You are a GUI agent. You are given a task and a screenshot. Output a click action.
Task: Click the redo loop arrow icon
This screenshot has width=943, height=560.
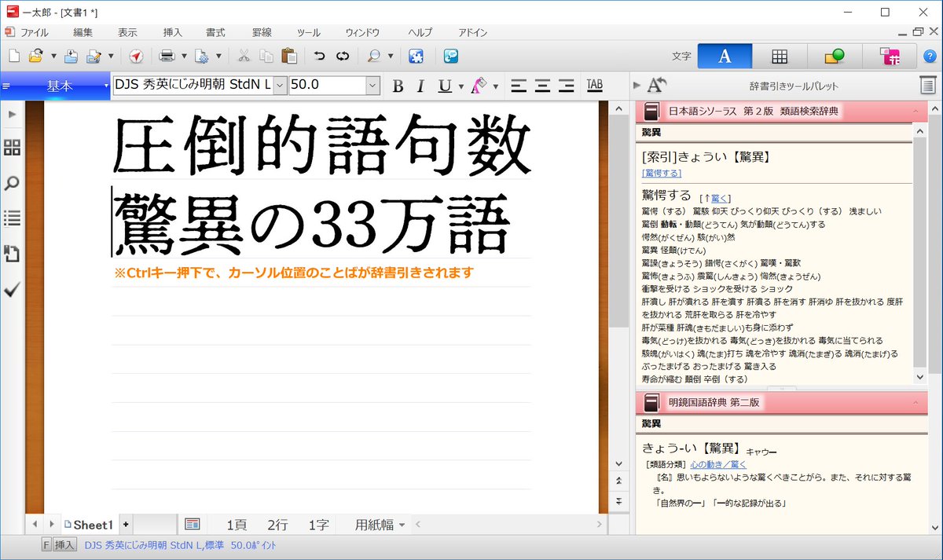pos(343,56)
